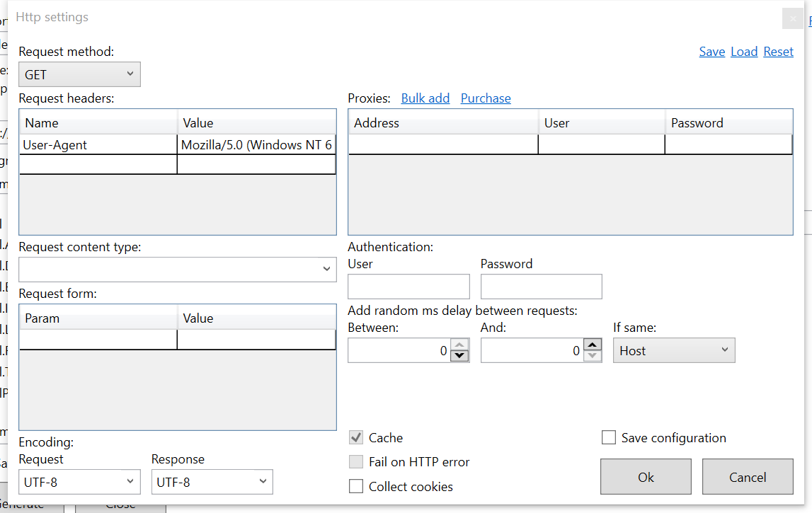This screenshot has height=513, width=812.
Task: Focus the Authentication User field
Action: (408, 287)
